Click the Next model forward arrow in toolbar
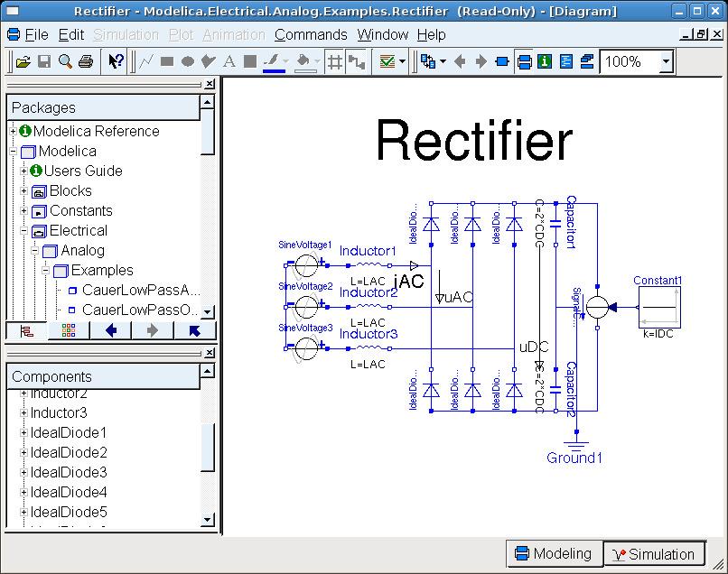 pos(481,61)
